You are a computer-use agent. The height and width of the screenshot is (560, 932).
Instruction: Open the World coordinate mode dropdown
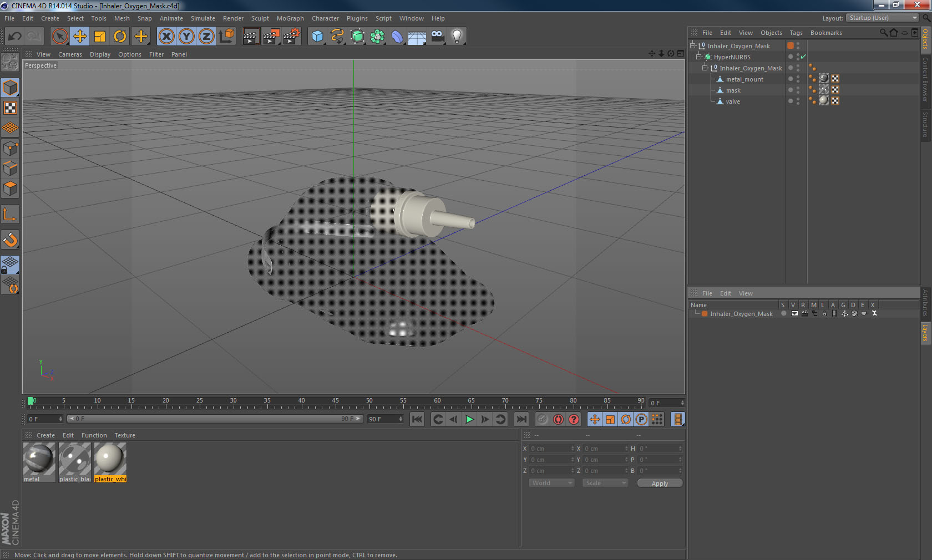551,483
